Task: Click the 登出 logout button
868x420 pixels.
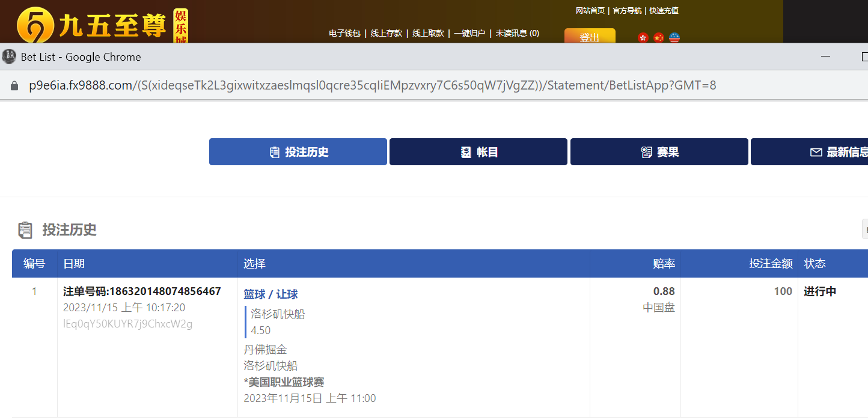Action: click(x=590, y=36)
